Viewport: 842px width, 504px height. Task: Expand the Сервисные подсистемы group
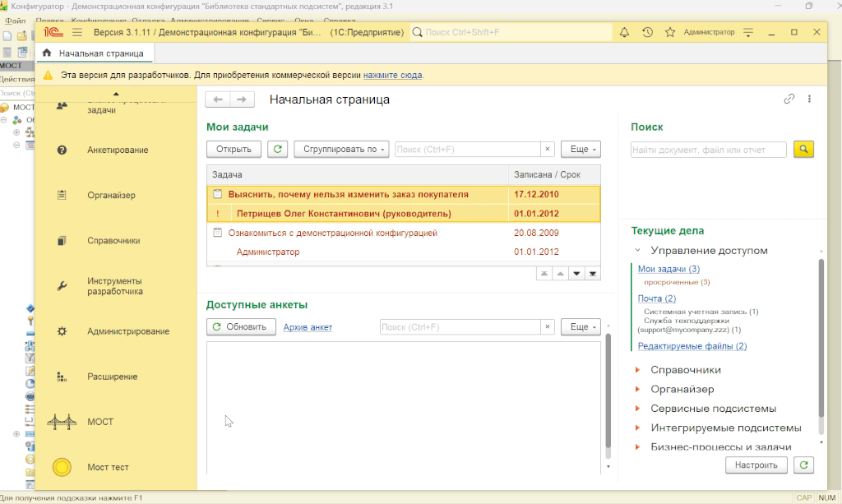(637, 409)
